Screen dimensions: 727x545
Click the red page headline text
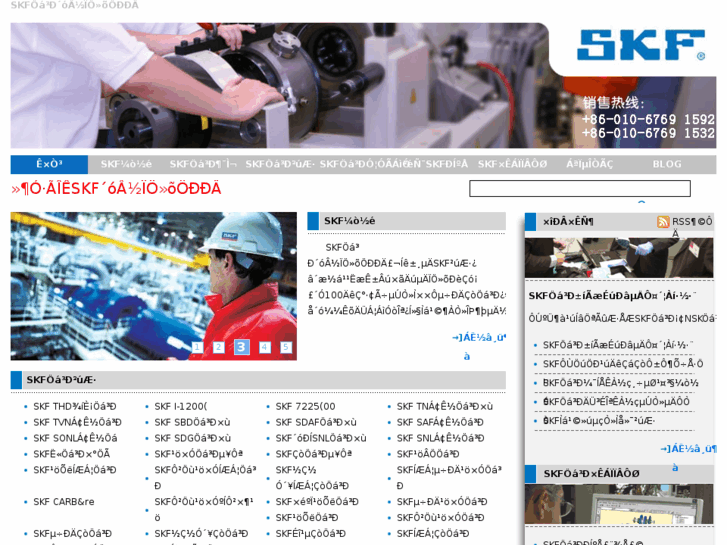pos(116,189)
